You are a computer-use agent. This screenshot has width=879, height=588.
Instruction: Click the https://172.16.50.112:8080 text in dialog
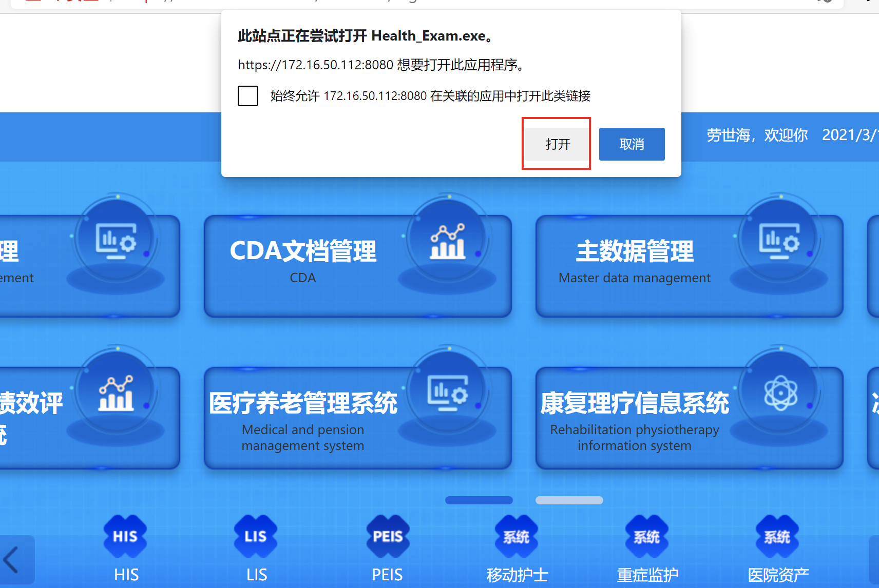tap(316, 65)
